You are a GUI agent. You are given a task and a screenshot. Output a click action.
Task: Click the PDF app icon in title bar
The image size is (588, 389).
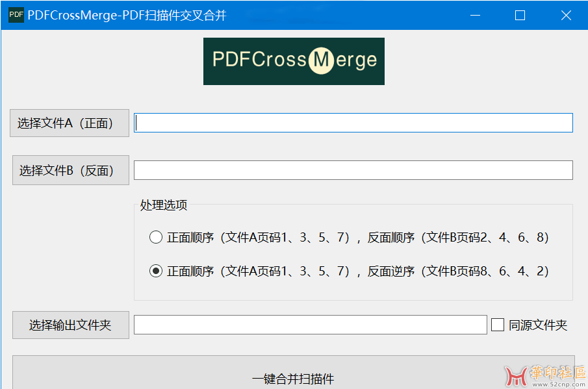coord(16,15)
